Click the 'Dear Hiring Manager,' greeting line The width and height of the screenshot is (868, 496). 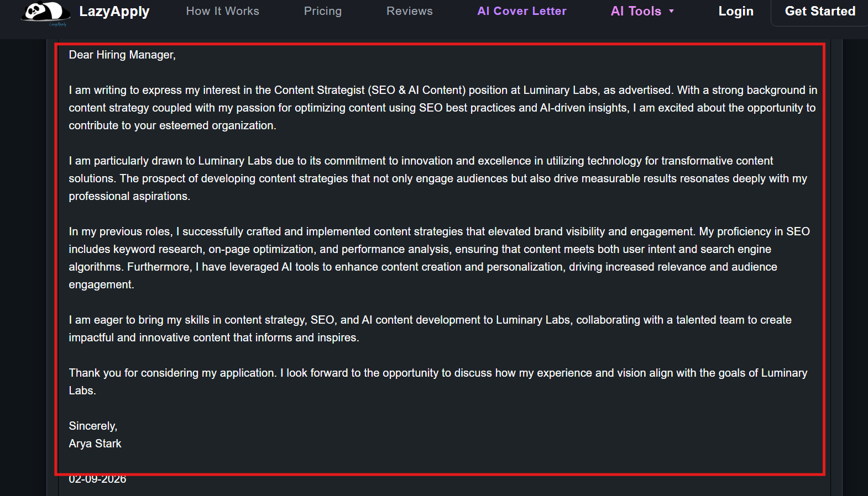coord(122,55)
